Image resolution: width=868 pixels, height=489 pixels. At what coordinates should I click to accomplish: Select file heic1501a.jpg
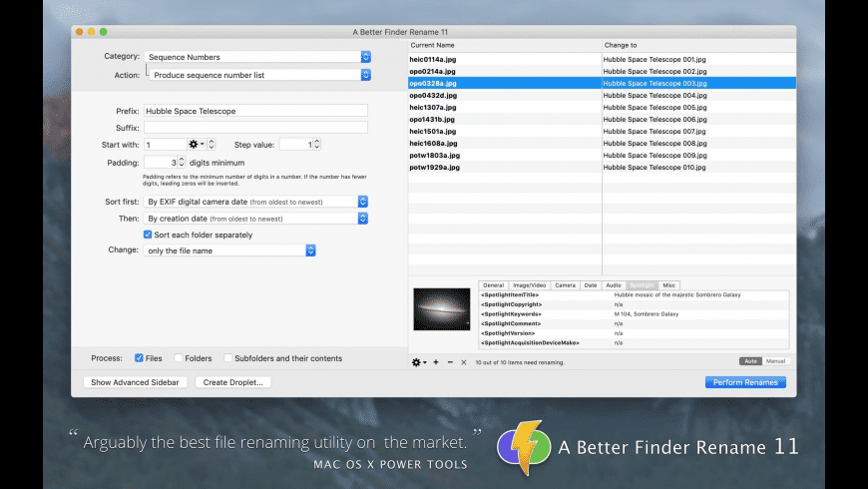click(x=433, y=132)
